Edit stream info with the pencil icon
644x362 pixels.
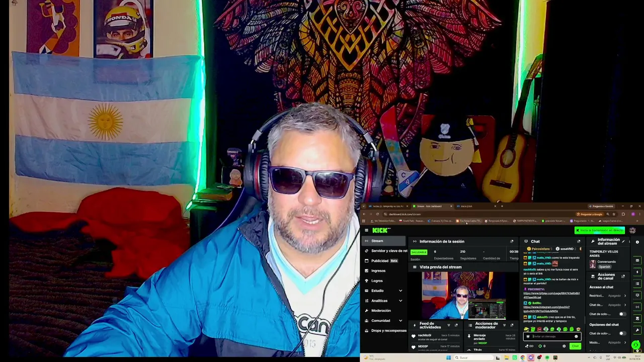623,241
